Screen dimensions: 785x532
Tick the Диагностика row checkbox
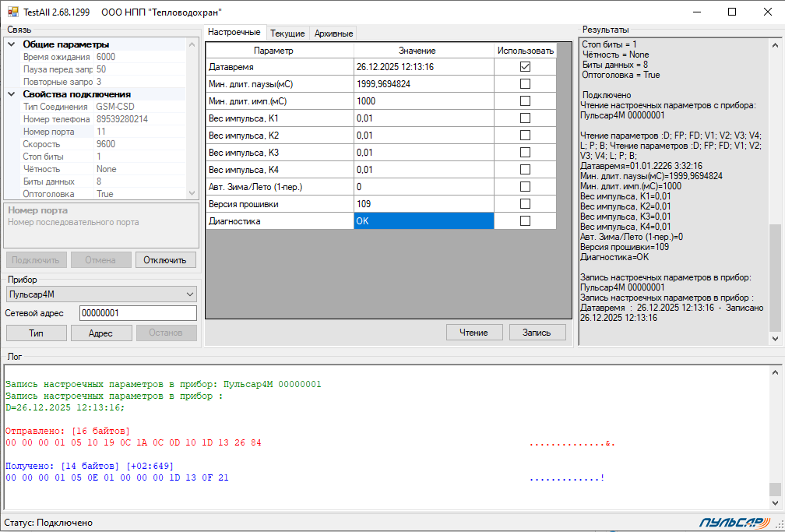[x=525, y=221]
